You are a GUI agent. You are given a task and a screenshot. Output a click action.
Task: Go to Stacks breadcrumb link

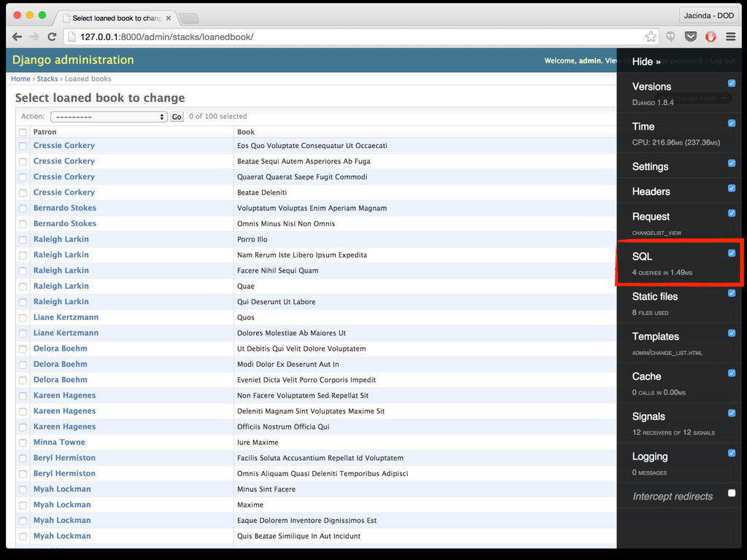47,79
